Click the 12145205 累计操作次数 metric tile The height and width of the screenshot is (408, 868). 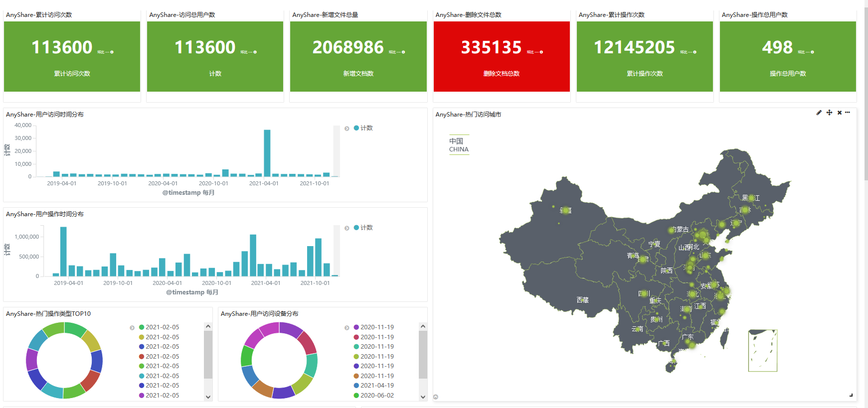pyautogui.click(x=645, y=56)
